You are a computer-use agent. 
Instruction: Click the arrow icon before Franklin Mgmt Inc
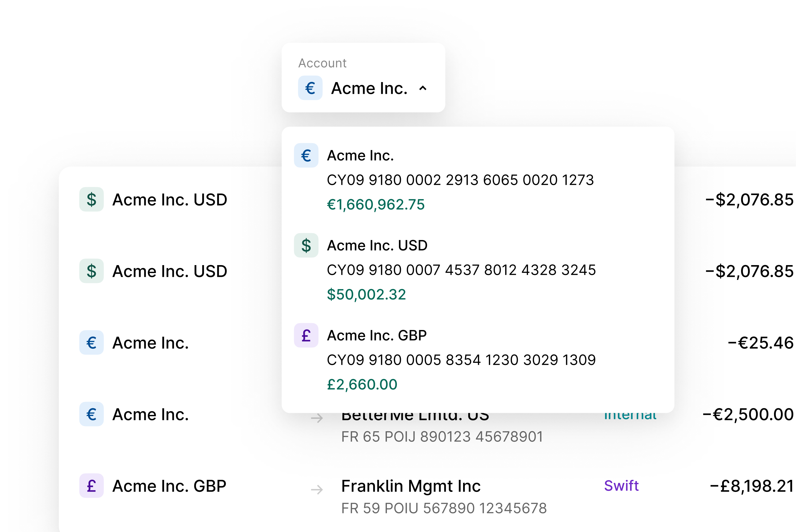(x=317, y=489)
